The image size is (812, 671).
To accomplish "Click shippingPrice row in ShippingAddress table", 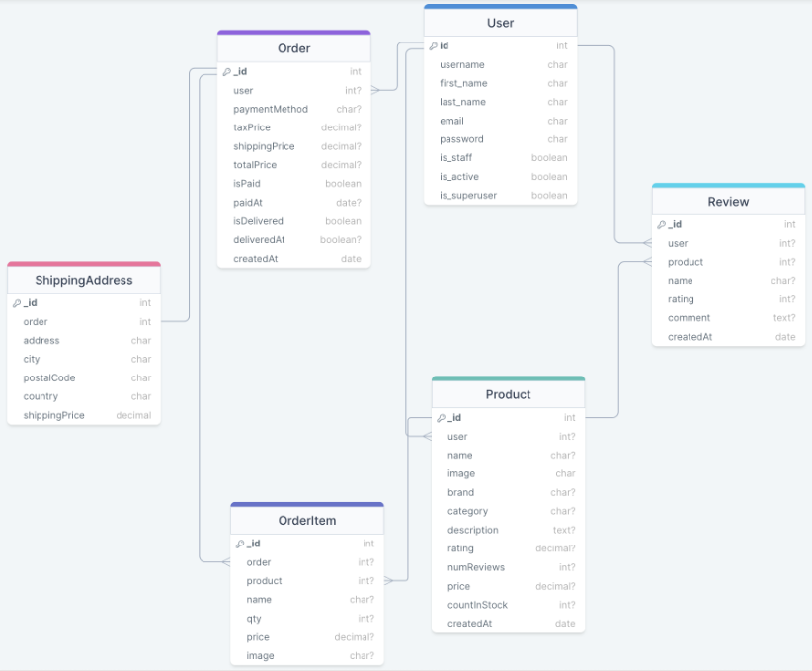I will pyautogui.click(x=84, y=415).
